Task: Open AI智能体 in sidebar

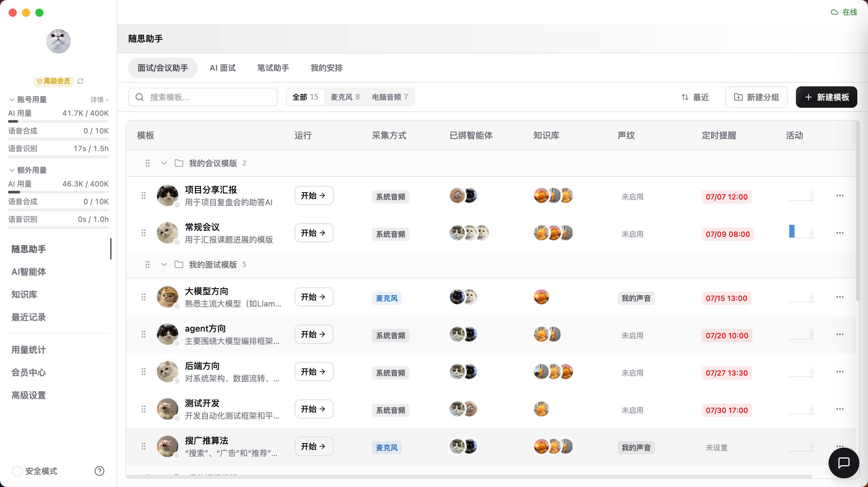Action: [x=29, y=272]
